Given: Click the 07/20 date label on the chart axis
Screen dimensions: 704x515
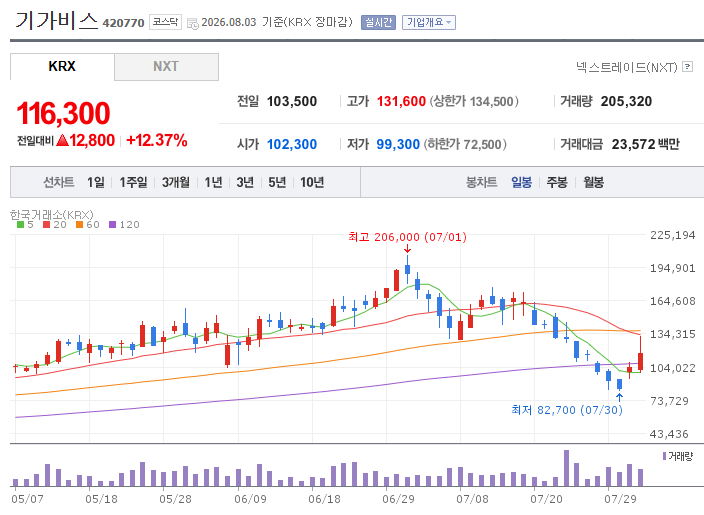Looking at the screenshot, I should (x=546, y=499).
